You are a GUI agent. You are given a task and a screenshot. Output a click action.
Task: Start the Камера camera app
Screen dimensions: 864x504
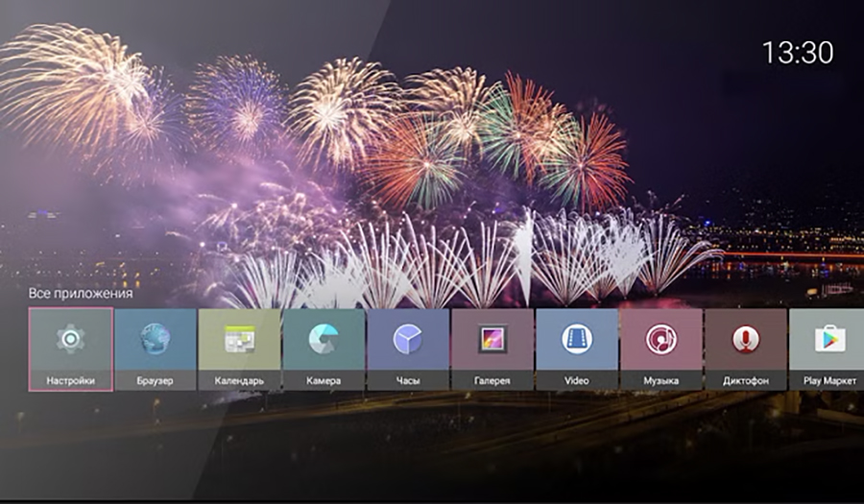point(324,349)
